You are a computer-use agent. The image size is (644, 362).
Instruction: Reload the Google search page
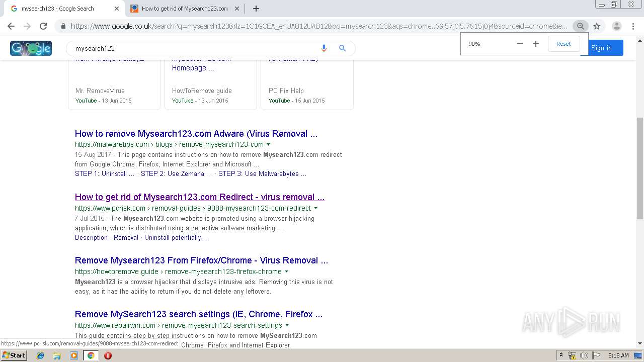[43, 26]
